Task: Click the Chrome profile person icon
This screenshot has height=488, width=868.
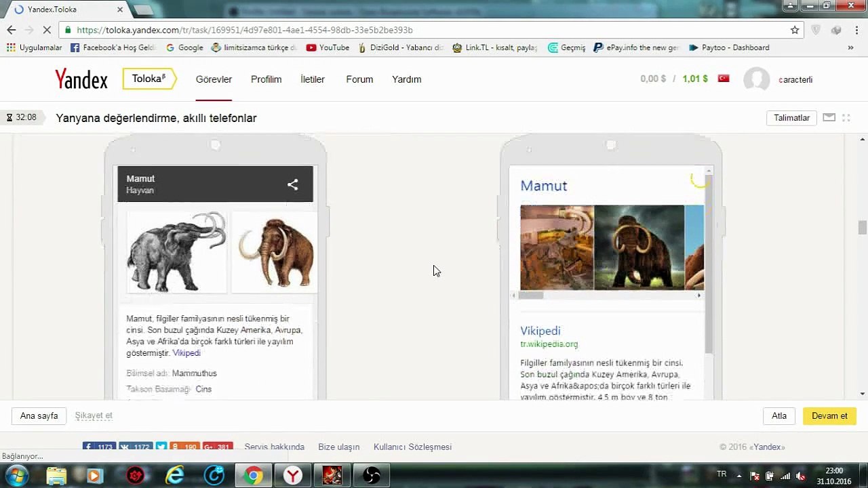Action: pyautogui.click(x=790, y=5)
